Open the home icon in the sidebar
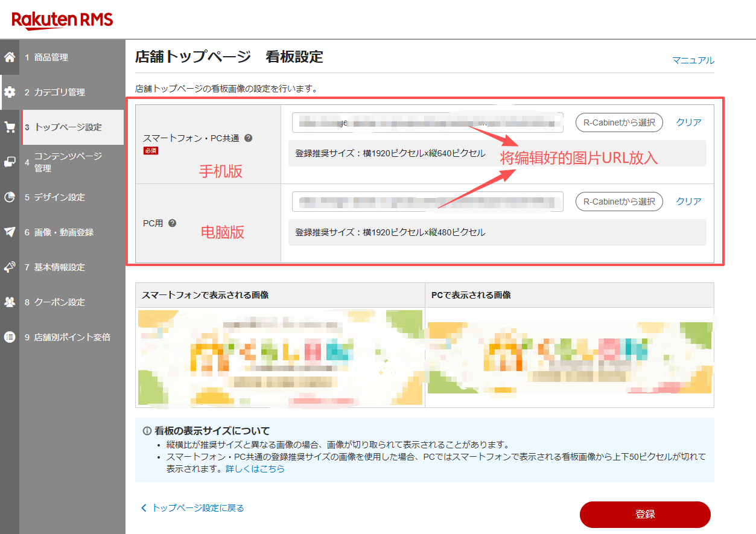This screenshot has width=756, height=534. [10, 57]
